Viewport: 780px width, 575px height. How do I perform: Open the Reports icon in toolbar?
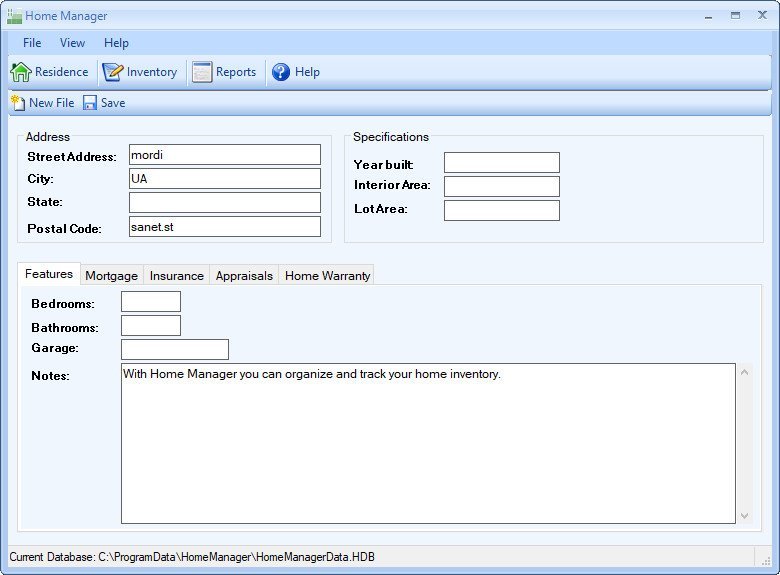point(202,72)
